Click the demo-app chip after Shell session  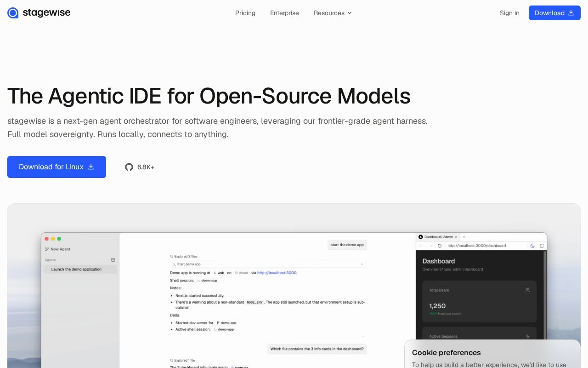pos(207,280)
